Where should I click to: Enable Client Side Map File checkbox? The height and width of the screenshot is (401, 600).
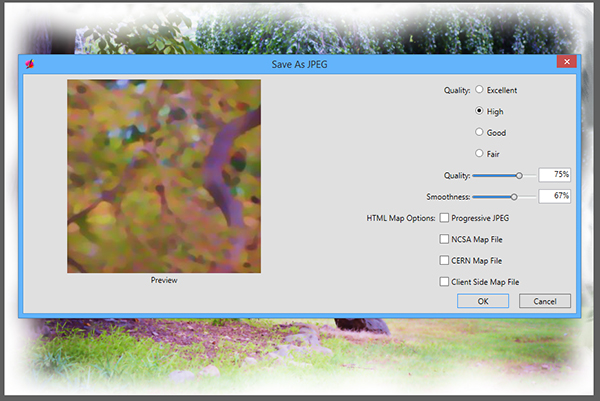tap(444, 282)
